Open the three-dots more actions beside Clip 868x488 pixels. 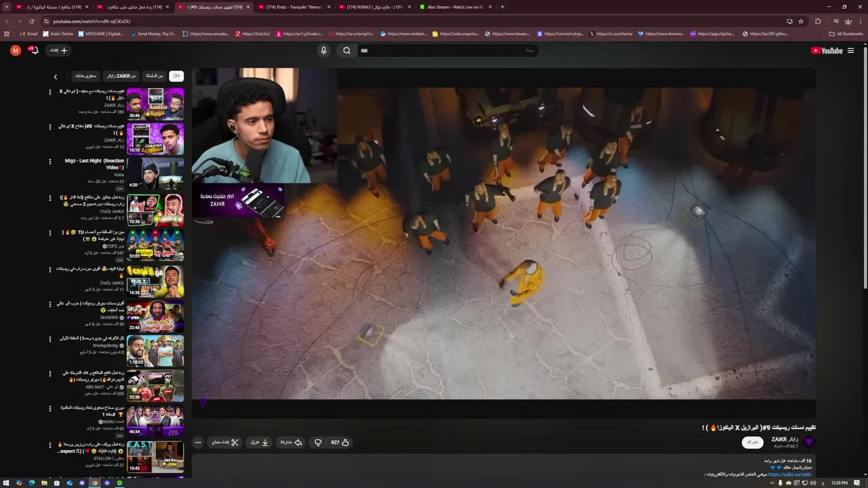tap(198, 443)
